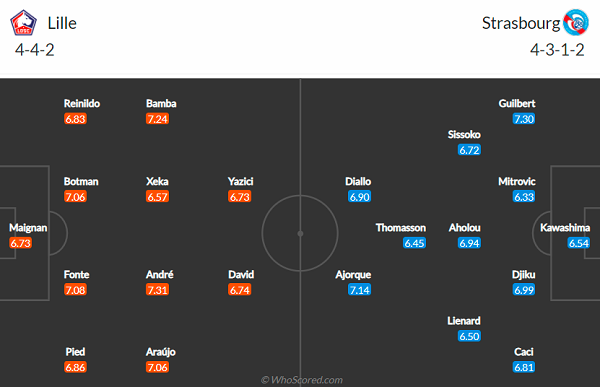This screenshot has height=387, width=600.
Task: Click Ajorque's 7.14 rating badge
Action: pos(359,290)
